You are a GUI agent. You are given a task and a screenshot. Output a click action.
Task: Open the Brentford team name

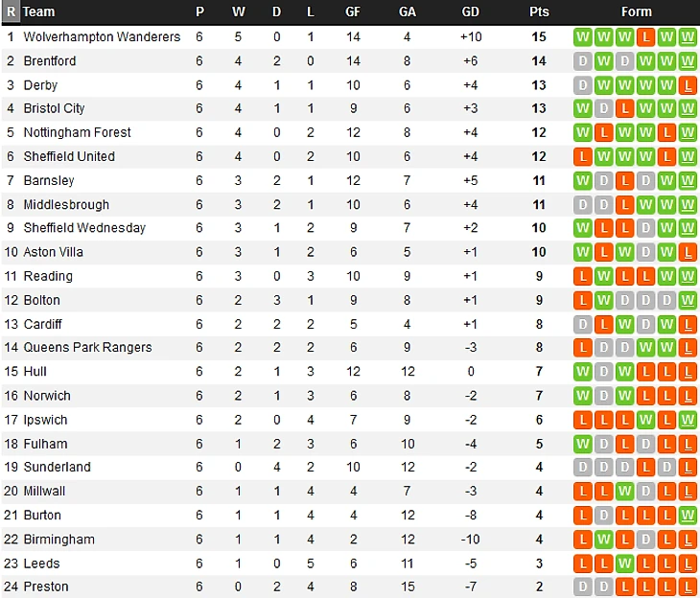click(x=50, y=61)
